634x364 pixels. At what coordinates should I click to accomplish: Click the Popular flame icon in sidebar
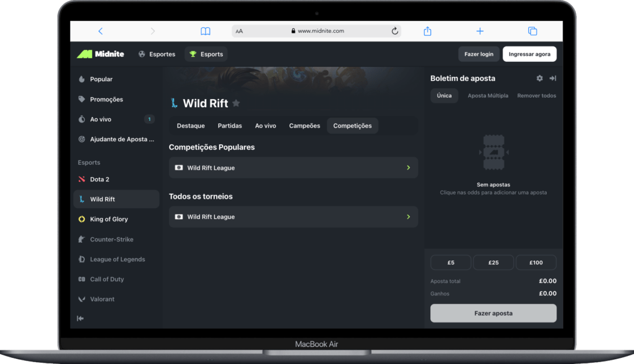pyautogui.click(x=82, y=79)
